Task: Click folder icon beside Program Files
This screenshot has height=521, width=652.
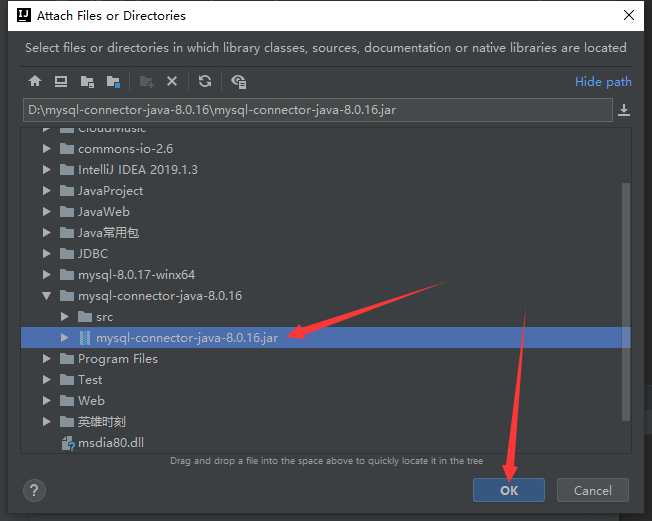Action: (67, 358)
